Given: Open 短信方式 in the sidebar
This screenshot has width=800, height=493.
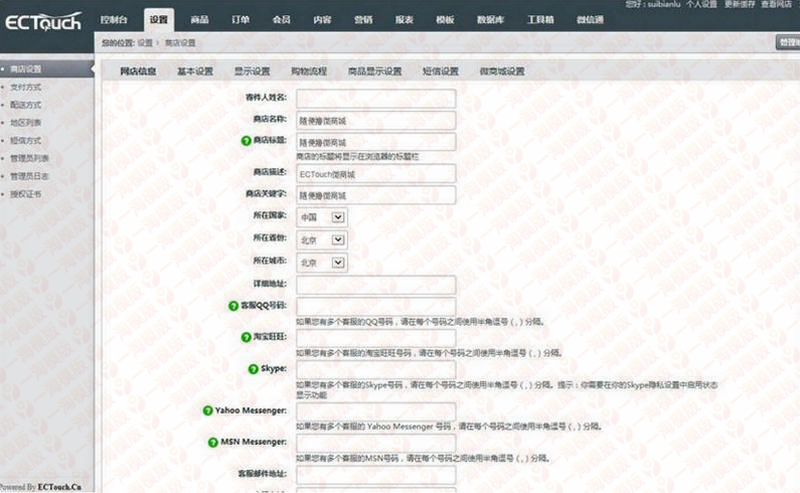Looking at the screenshot, I should (26, 140).
